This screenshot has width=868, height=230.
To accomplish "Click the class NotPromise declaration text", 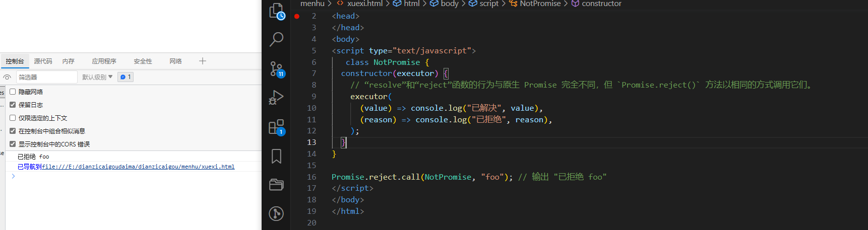I will coord(387,62).
